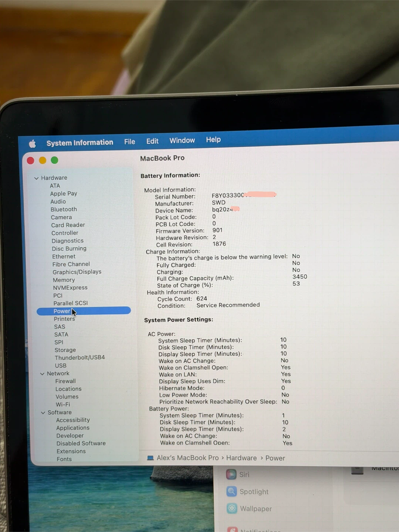Select Card Reader in the sidebar
This screenshot has height=532, width=399.
[x=68, y=225]
